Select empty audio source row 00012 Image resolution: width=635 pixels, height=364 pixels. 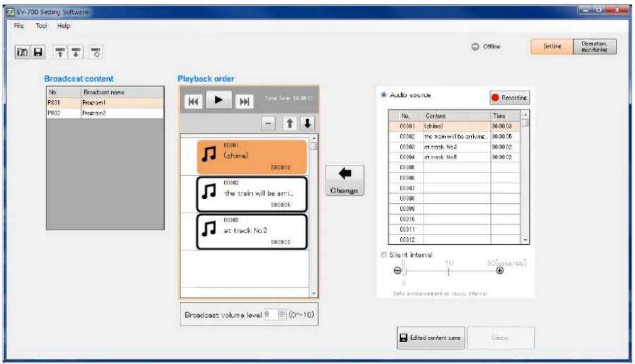pos(454,239)
